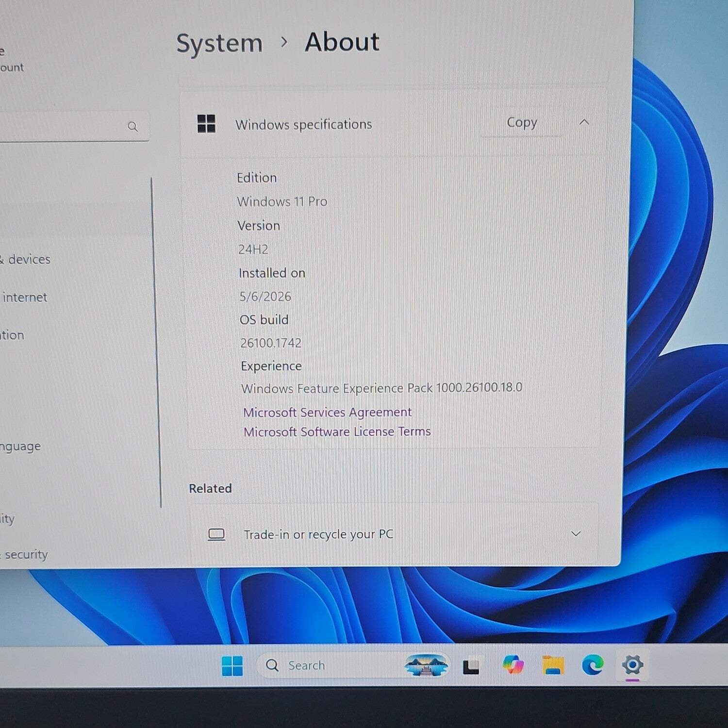This screenshot has width=728, height=728.
Task: Select the sidebar item ending in 'tion'
Action: click(x=12, y=335)
